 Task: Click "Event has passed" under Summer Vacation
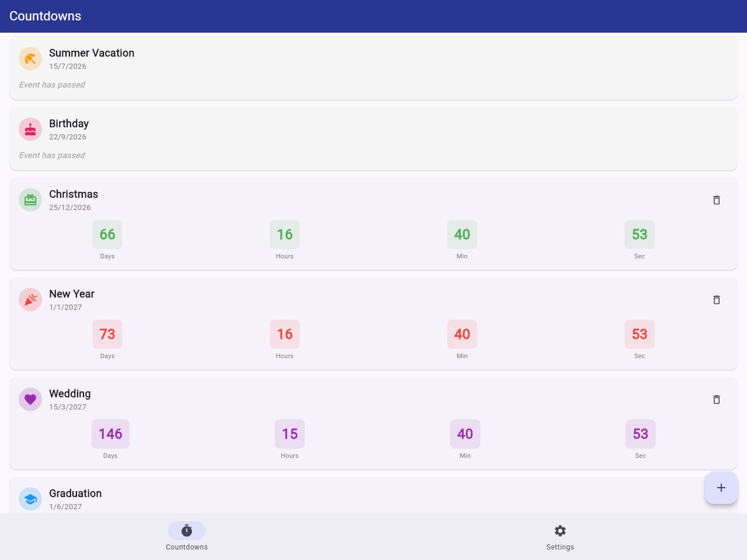point(52,85)
